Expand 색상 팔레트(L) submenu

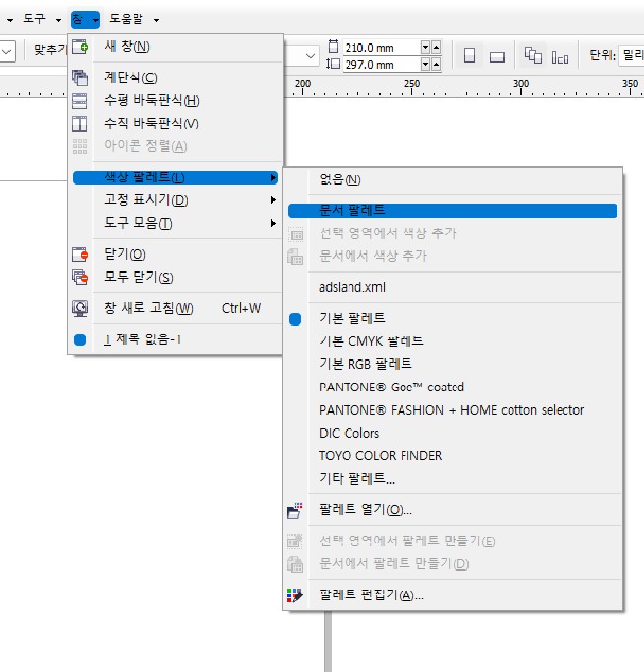click(x=175, y=178)
